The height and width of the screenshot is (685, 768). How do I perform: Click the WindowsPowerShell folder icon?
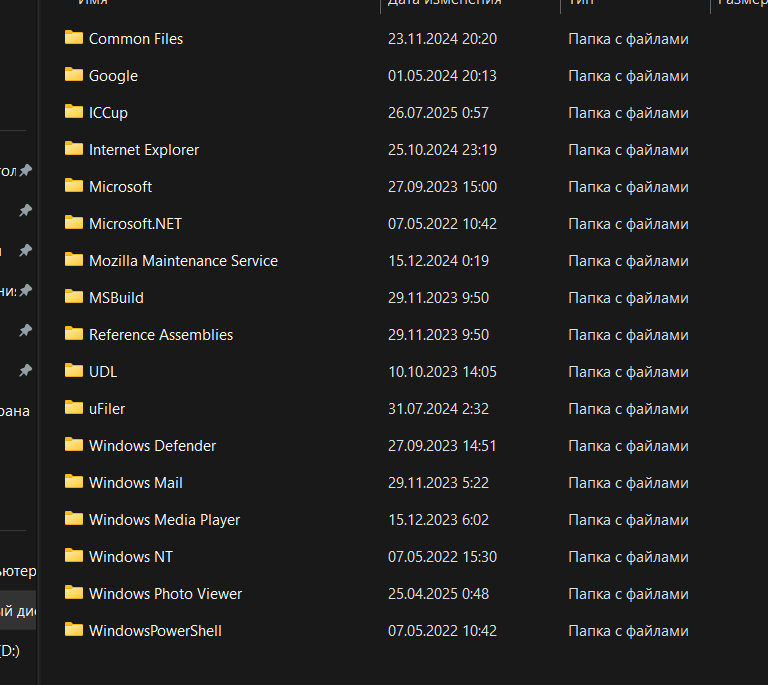point(74,630)
